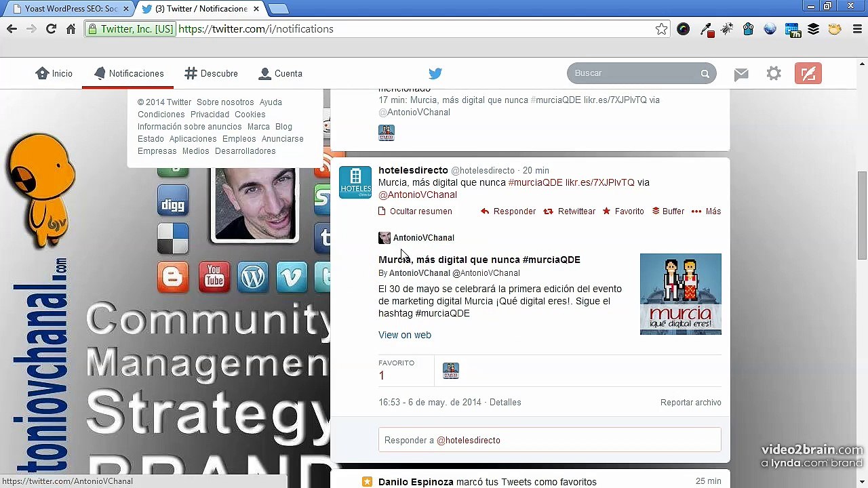Open Danilo Espinoza's profile link

pos(416,482)
